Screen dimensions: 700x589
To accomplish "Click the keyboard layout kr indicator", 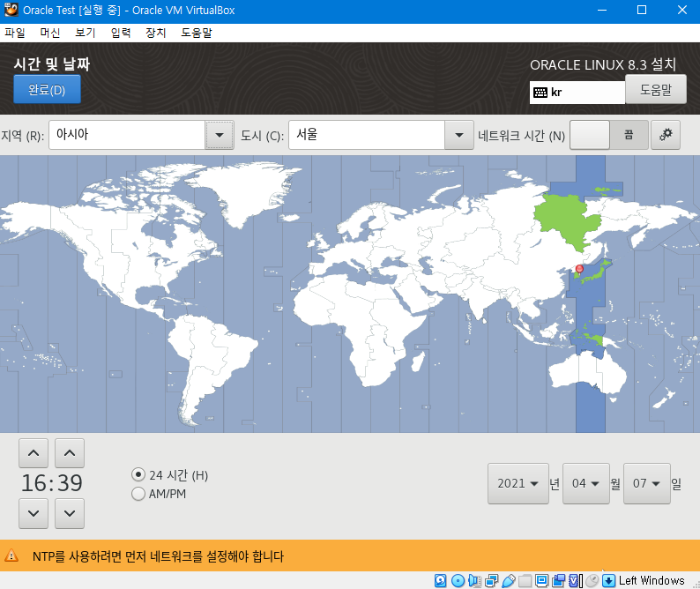I will point(577,93).
